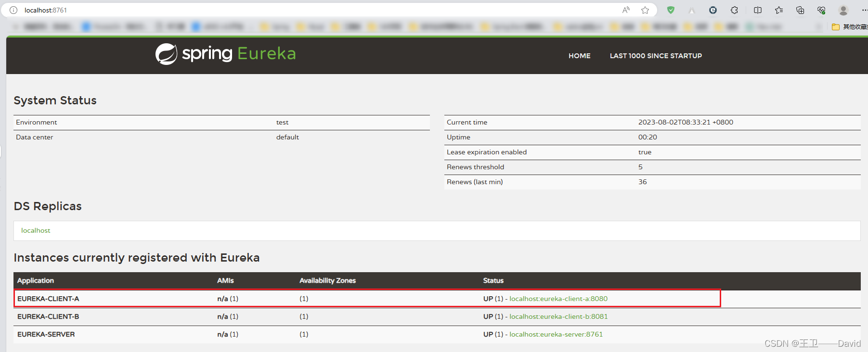Click the faded gray extension icon

pos(692,10)
